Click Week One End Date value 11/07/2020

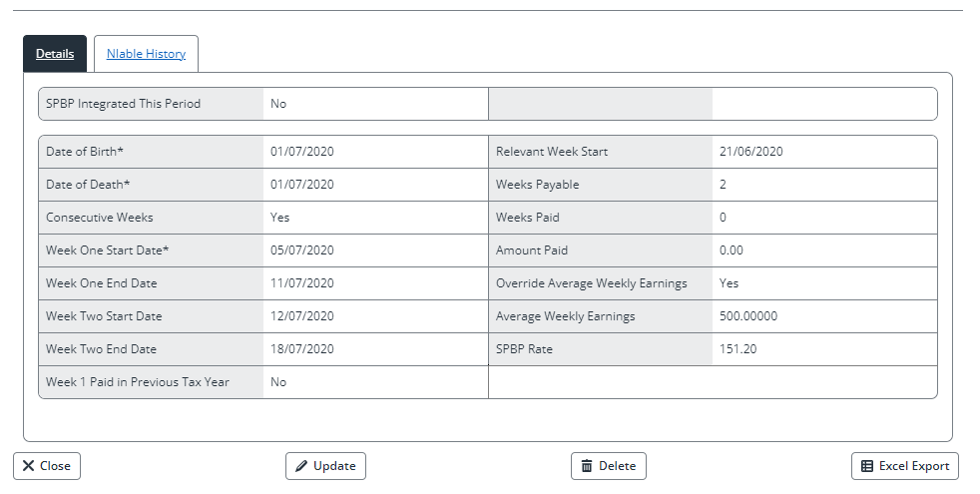pyautogui.click(x=302, y=283)
